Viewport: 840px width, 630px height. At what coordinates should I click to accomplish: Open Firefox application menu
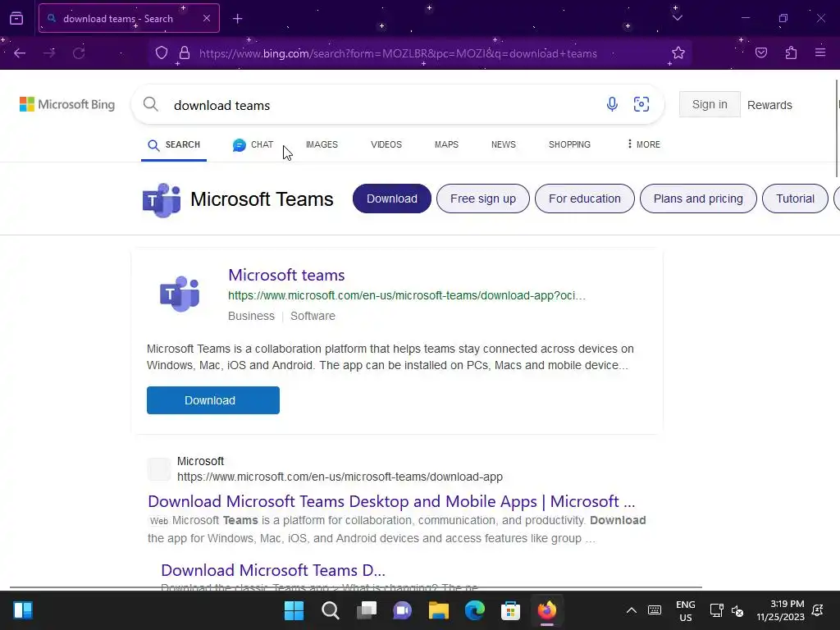click(x=820, y=53)
